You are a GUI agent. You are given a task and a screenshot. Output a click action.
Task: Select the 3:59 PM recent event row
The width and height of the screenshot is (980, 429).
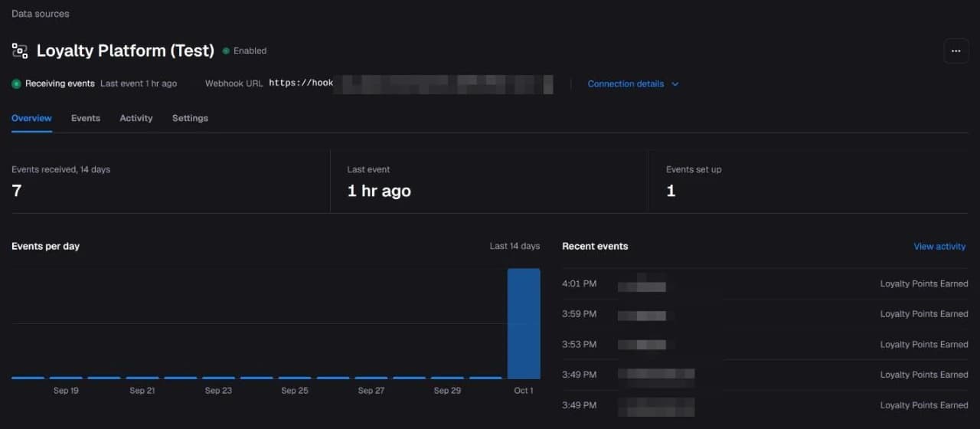pos(765,314)
